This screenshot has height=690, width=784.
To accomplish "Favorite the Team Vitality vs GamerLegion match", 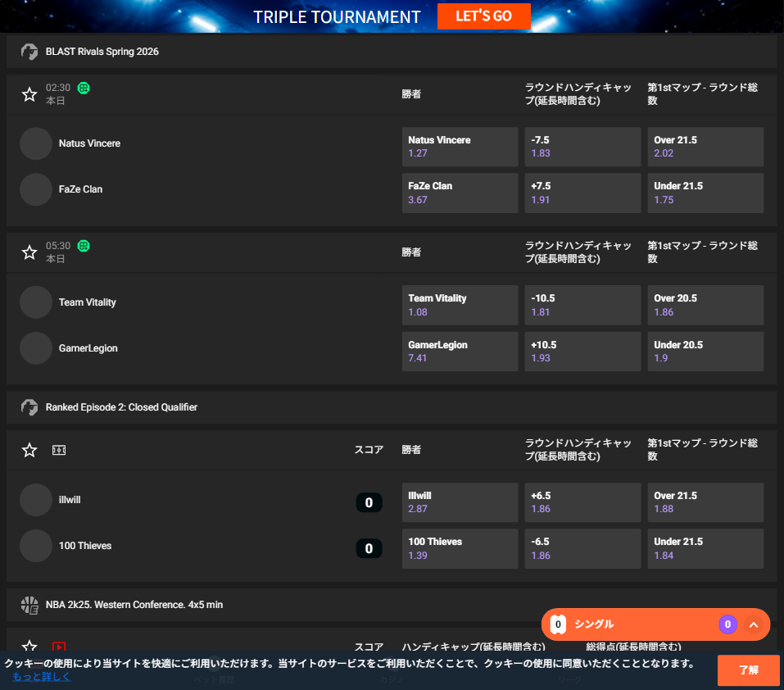I will point(29,252).
